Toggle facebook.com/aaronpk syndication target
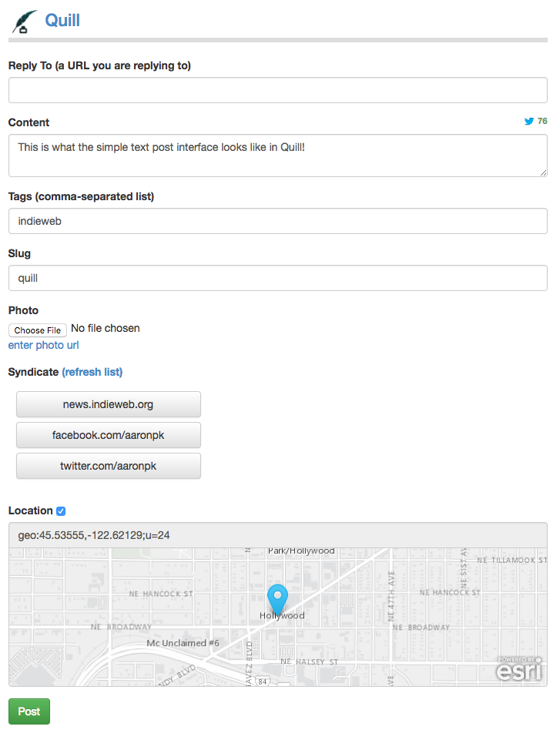 pos(109,435)
